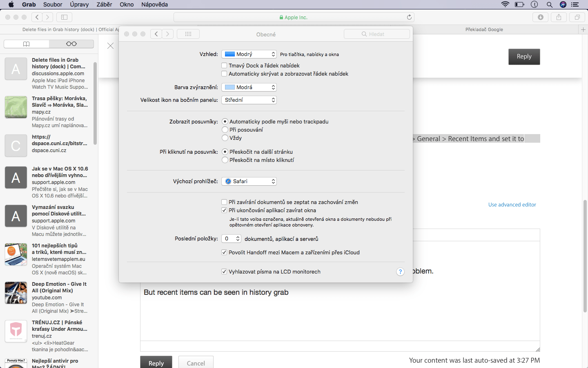Click the Wi-Fi status icon
This screenshot has height=368, width=588.
(x=505, y=4)
